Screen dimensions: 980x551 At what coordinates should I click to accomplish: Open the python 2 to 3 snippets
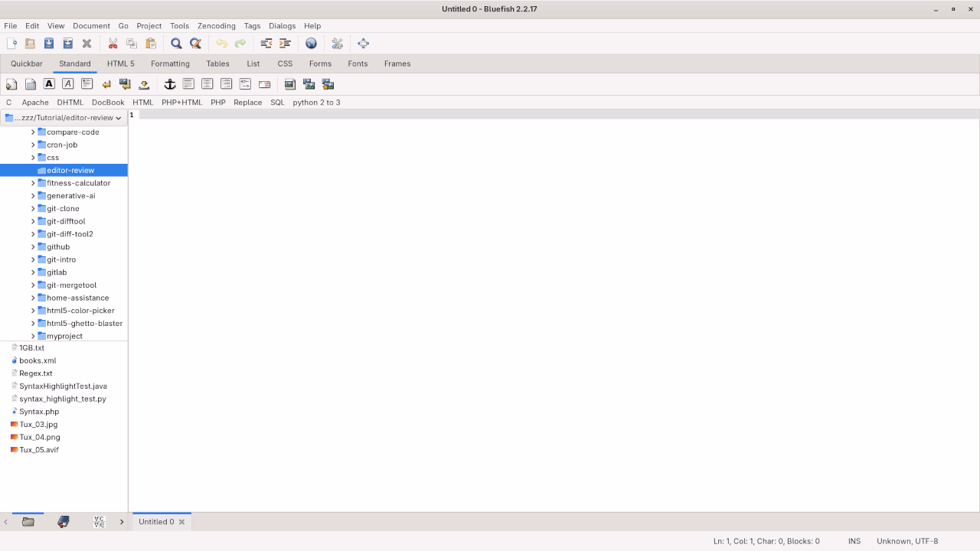click(x=316, y=103)
